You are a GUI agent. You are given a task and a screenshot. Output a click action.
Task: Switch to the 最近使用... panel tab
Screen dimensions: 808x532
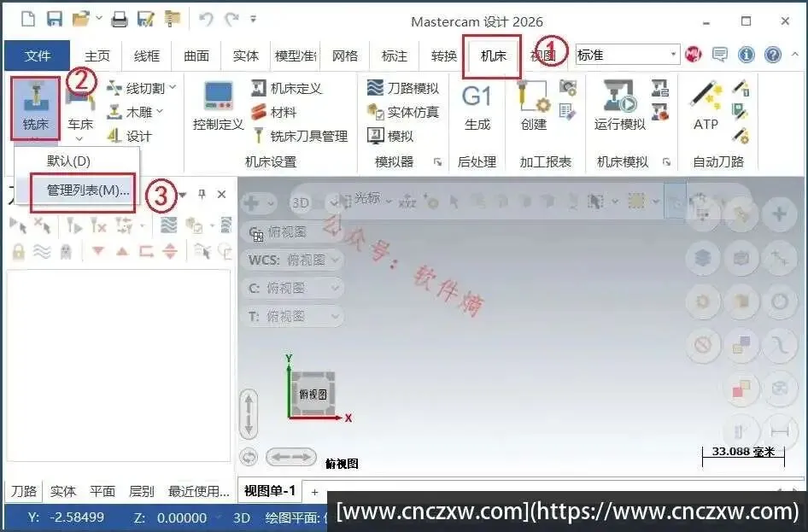point(198,491)
